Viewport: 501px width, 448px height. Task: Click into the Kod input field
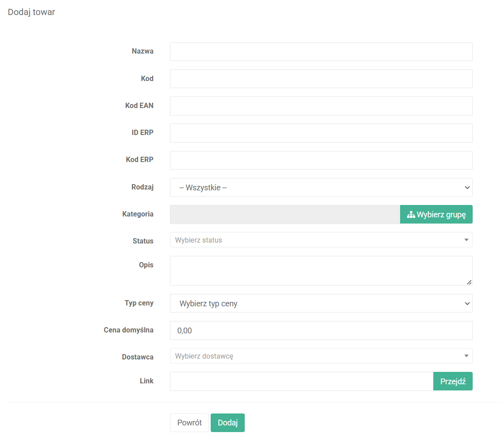coord(321,79)
